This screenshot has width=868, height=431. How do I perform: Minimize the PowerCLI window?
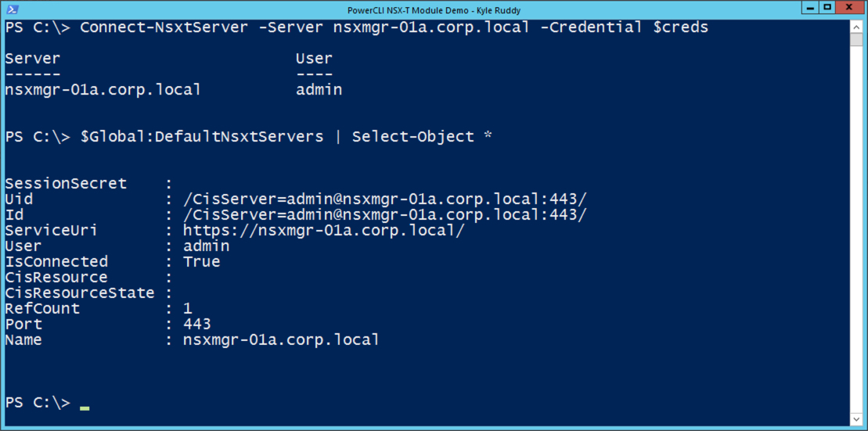point(810,8)
